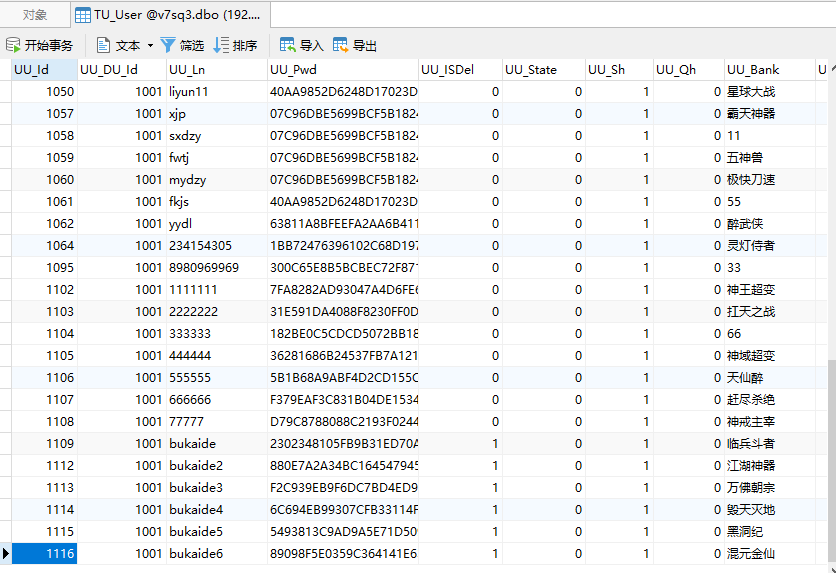Select the login name cell sxdzy
The image size is (836, 573).
point(217,135)
